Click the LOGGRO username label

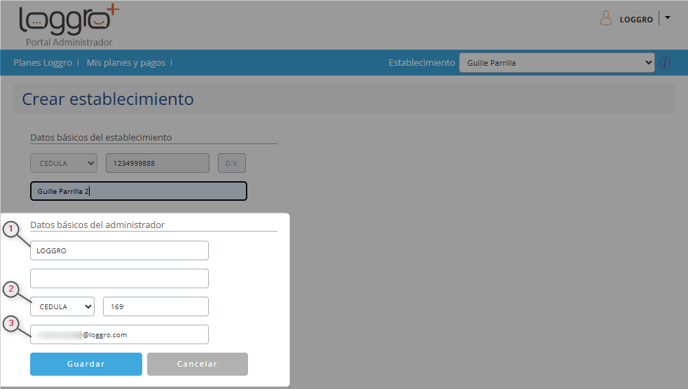coord(636,19)
